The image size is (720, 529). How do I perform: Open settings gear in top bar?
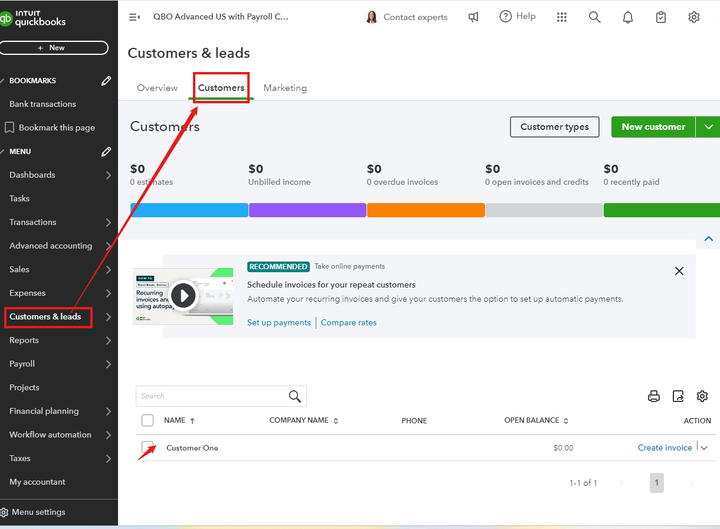(694, 17)
